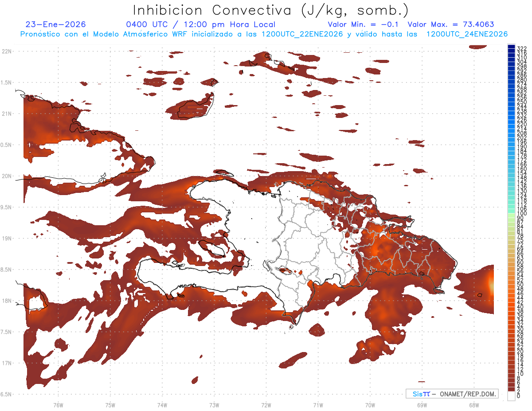Click the '10' color scale value
The image size is (532, 411).
(520, 374)
